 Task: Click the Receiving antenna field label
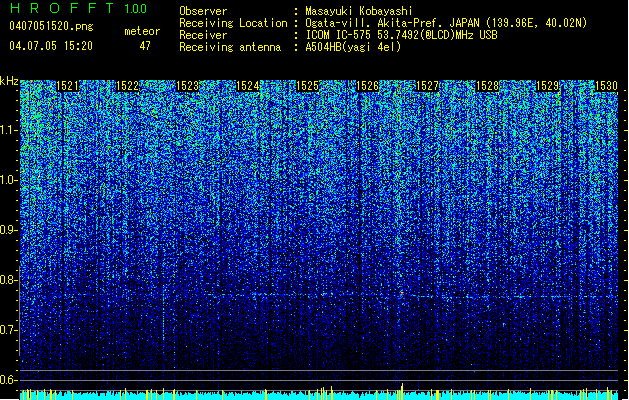point(230,47)
